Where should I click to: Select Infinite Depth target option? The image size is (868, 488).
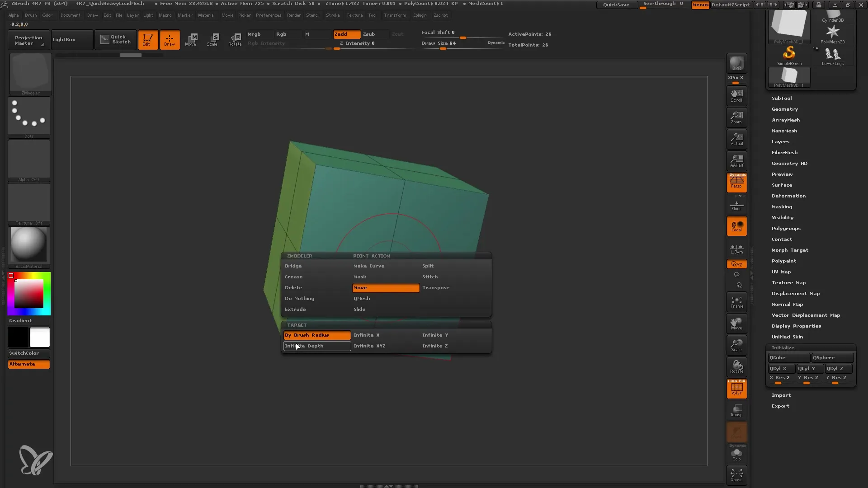[x=305, y=346]
